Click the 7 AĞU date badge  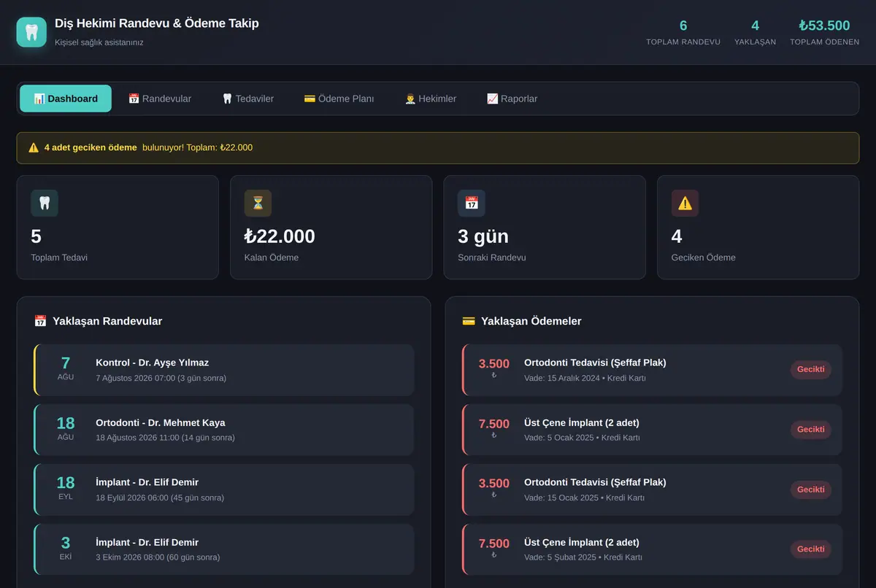coord(66,369)
